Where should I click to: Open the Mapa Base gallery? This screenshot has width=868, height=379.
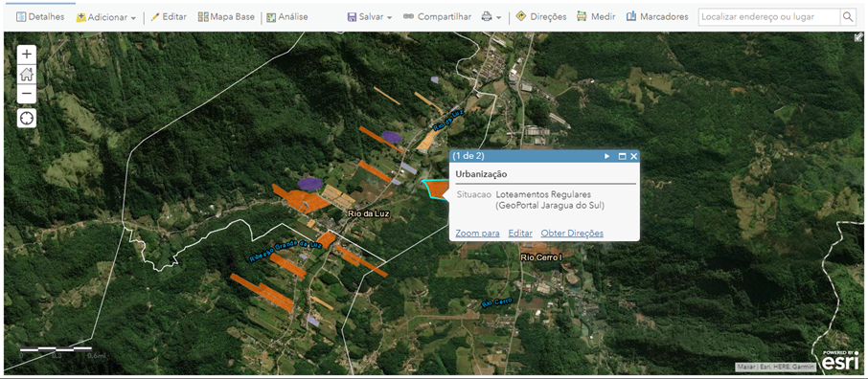(226, 17)
